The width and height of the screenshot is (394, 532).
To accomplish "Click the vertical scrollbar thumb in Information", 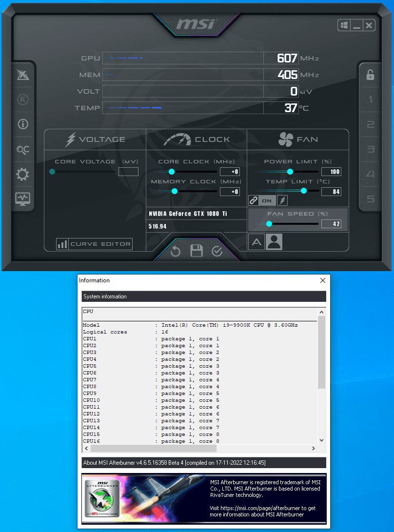I will (321, 352).
